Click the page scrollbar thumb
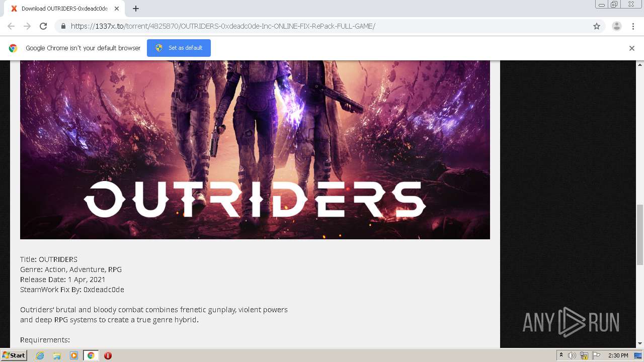644x362 pixels. tap(640, 234)
